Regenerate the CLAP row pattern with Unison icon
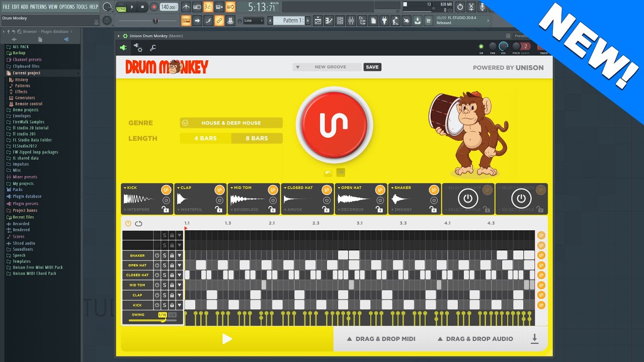Image resolution: width=644 pixels, height=362 pixels. (541, 295)
